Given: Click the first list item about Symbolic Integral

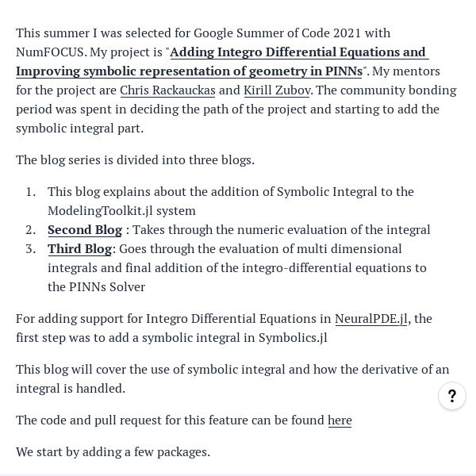Looking at the screenshot, I should pyautogui.click(x=231, y=202).
